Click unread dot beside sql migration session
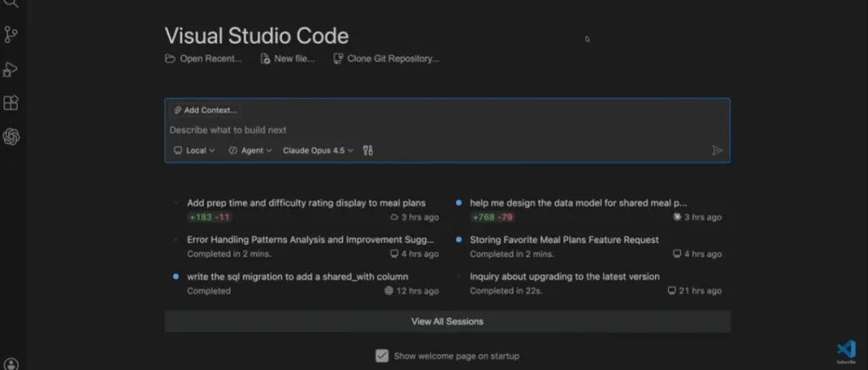The height and width of the screenshot is (370, 868). (175, 277)
